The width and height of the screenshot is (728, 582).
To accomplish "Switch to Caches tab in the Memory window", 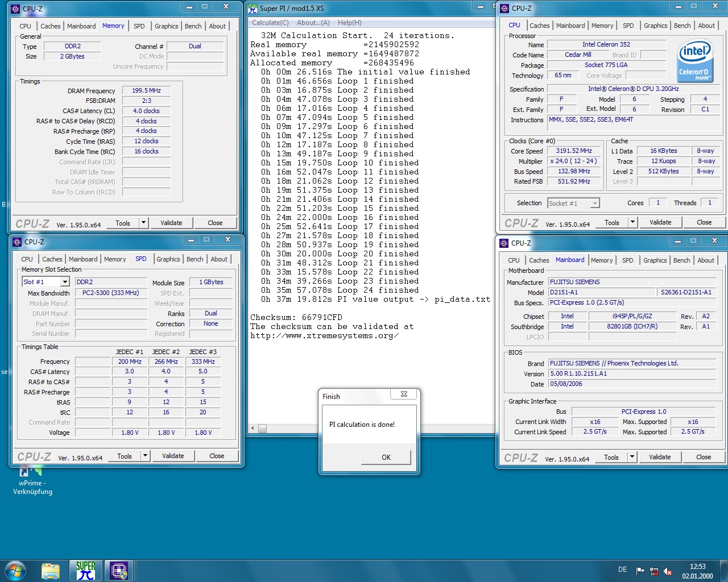I will 50,26.
